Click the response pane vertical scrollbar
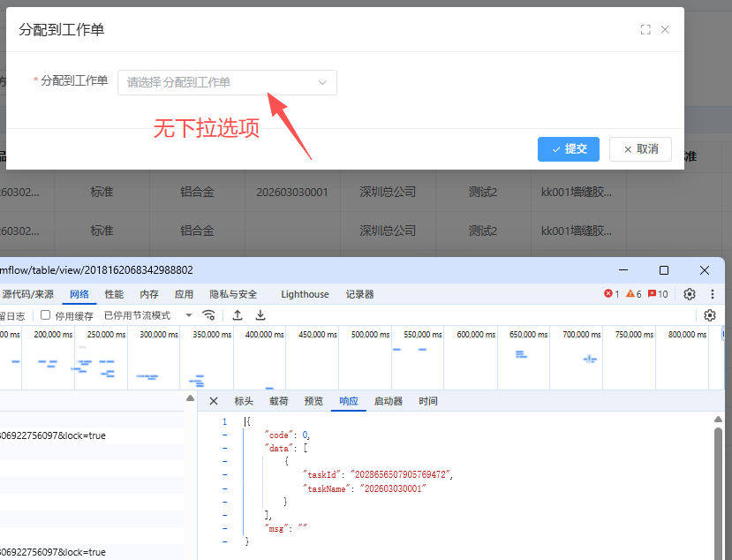732x560 pixels. (717, 486)
